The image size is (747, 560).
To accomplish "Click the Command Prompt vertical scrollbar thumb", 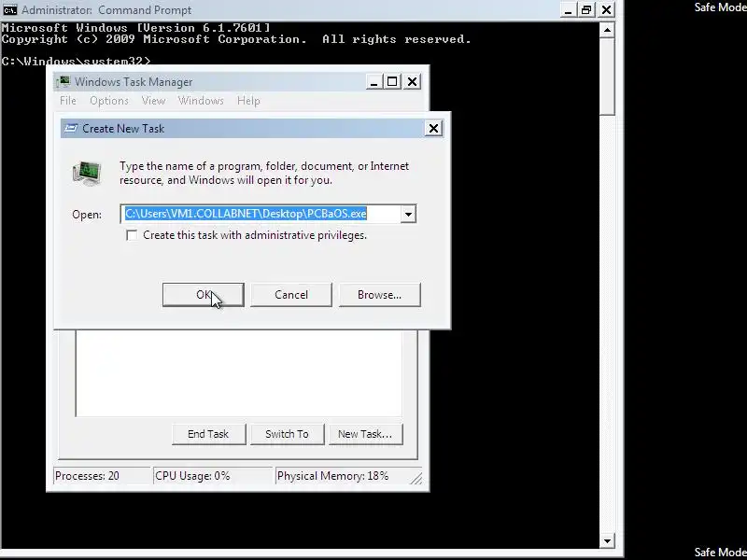I will coord(607,77).
